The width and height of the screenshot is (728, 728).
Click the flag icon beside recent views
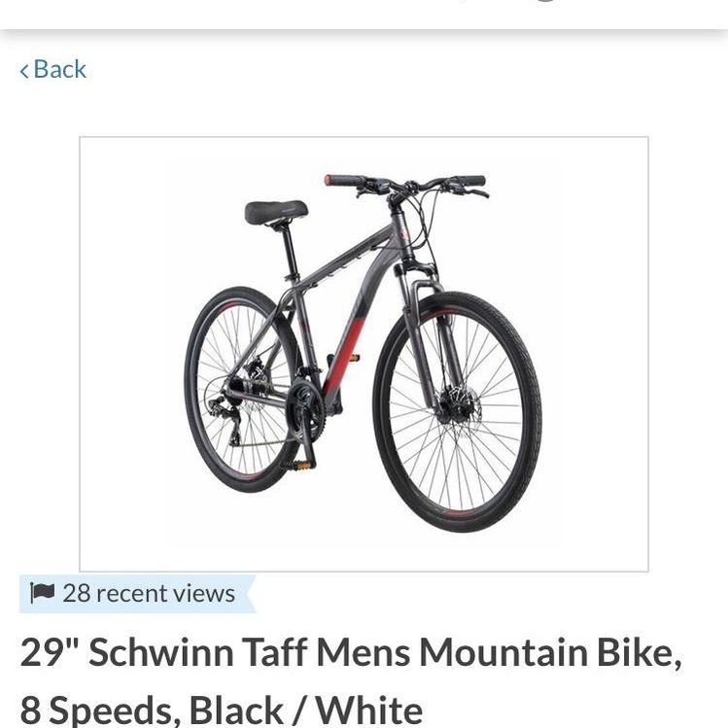pos(42,593)
